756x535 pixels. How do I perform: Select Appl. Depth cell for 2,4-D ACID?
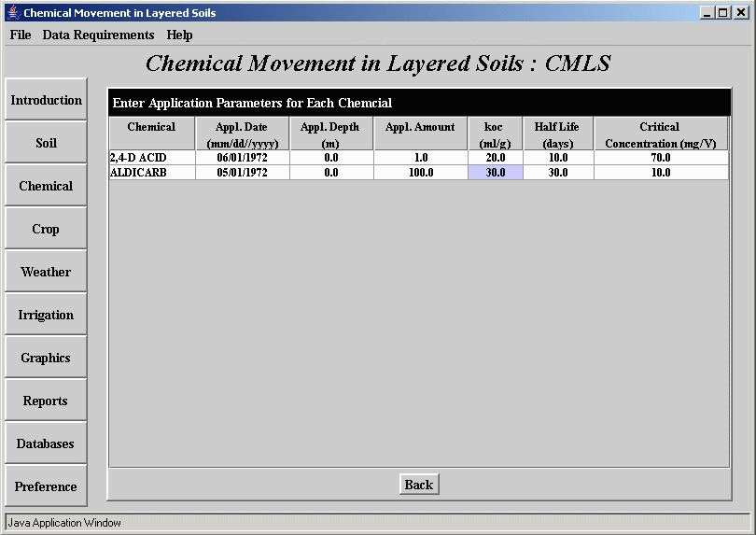[331, 158]
